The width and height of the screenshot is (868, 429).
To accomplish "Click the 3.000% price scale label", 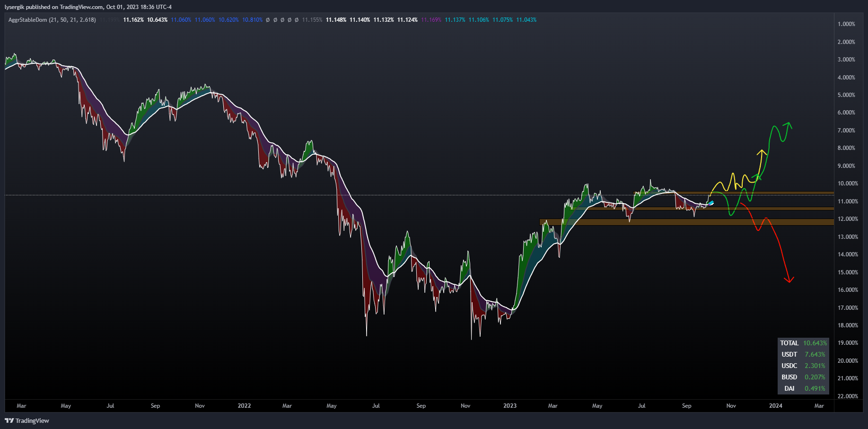I will pyautogui.click(x=846, y=60).
